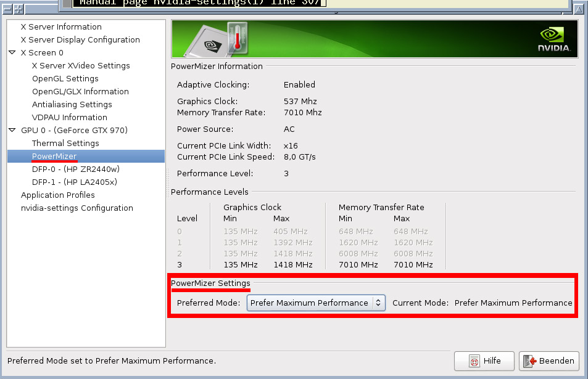Click the pane divider handle beside the tree

click(x=168, y=183)
